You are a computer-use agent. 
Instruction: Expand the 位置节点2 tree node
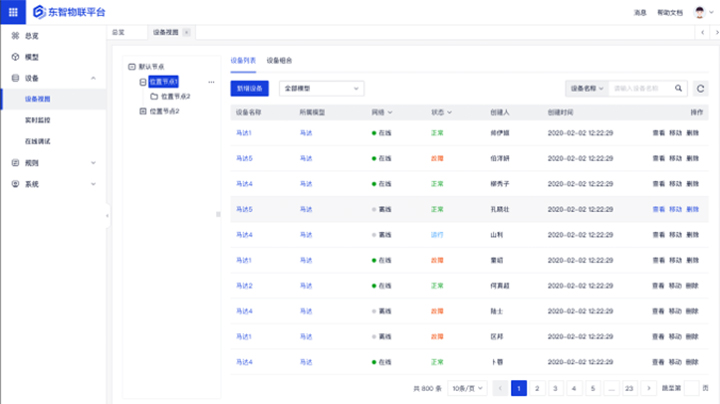tap(143, 111)
